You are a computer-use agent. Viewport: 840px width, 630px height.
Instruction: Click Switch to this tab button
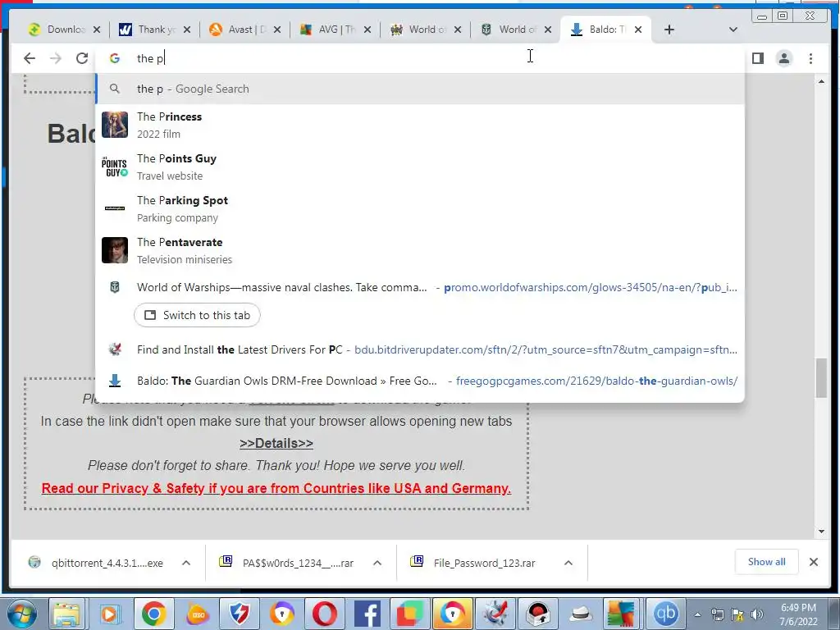click(x=197, y=315)
